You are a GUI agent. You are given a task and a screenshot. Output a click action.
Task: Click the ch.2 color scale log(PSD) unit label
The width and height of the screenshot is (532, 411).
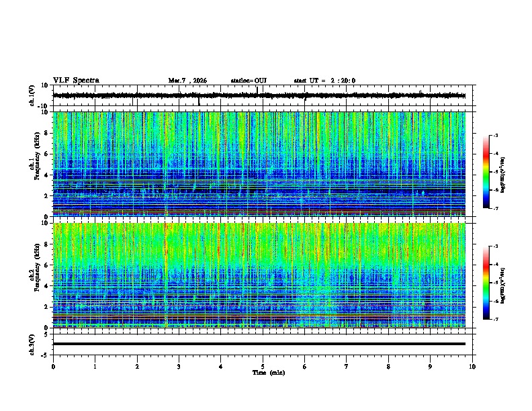click(x=503, y=285)
